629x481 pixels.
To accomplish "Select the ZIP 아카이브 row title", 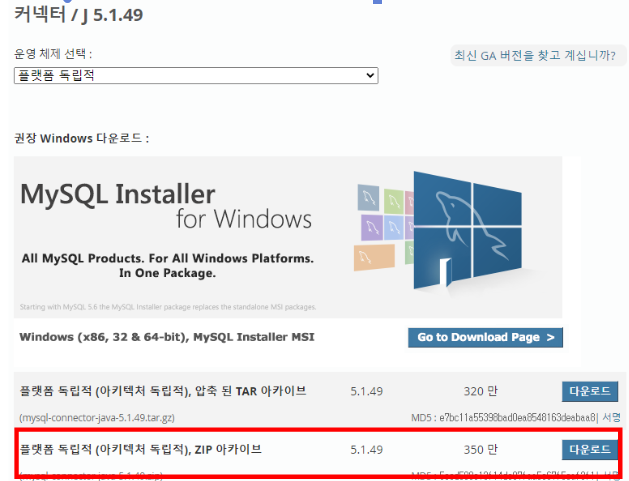I will pos(140,449).
